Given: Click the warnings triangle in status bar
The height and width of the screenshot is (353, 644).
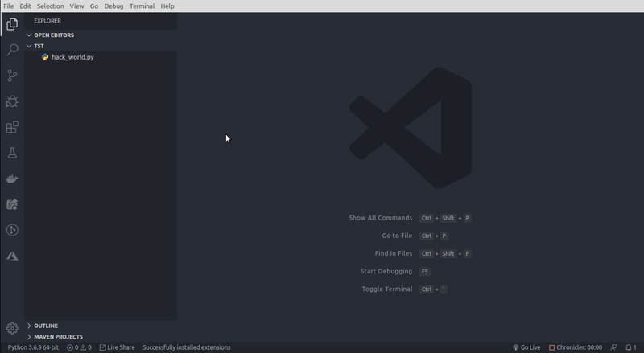Looking at the screenshot, I should coord(83,347).
